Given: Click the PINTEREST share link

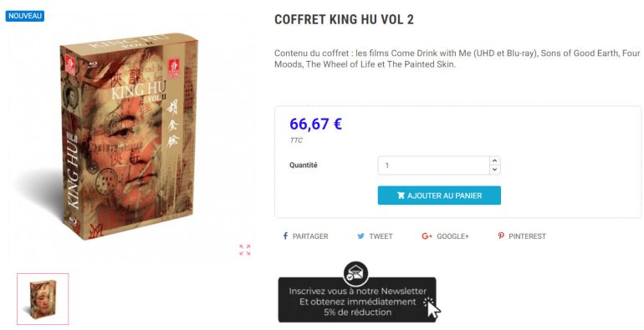Looking at the screenshot, I should [522, 236].
